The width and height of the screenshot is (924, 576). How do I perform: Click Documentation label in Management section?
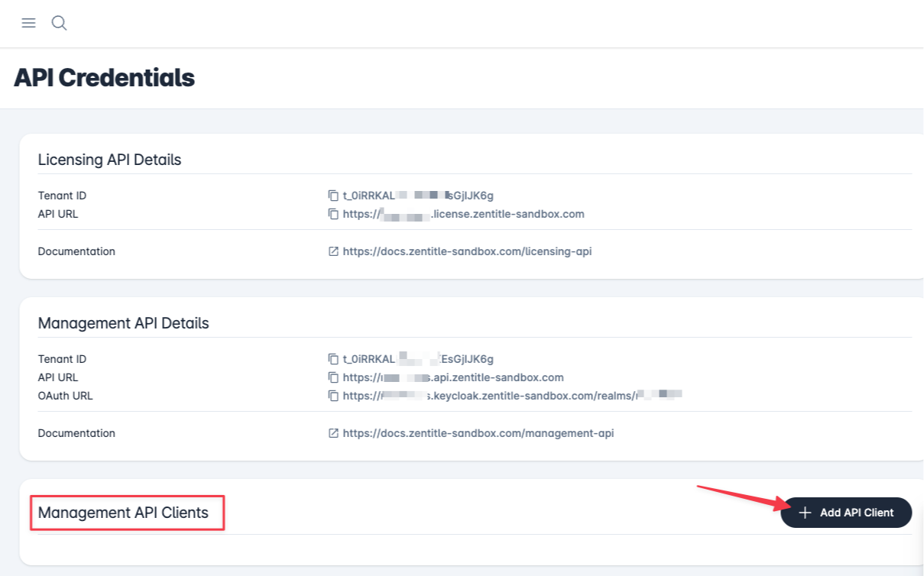(76, 433)
